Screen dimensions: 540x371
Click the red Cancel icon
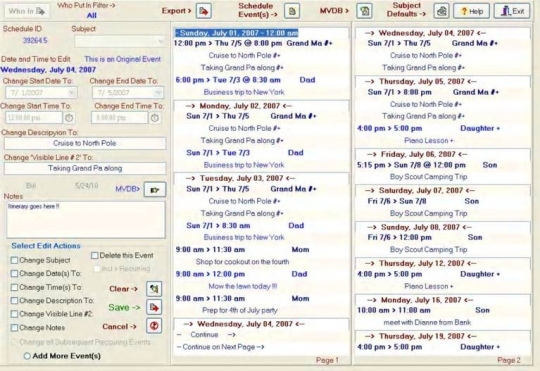pyautogui.click(x=154, y=326)
